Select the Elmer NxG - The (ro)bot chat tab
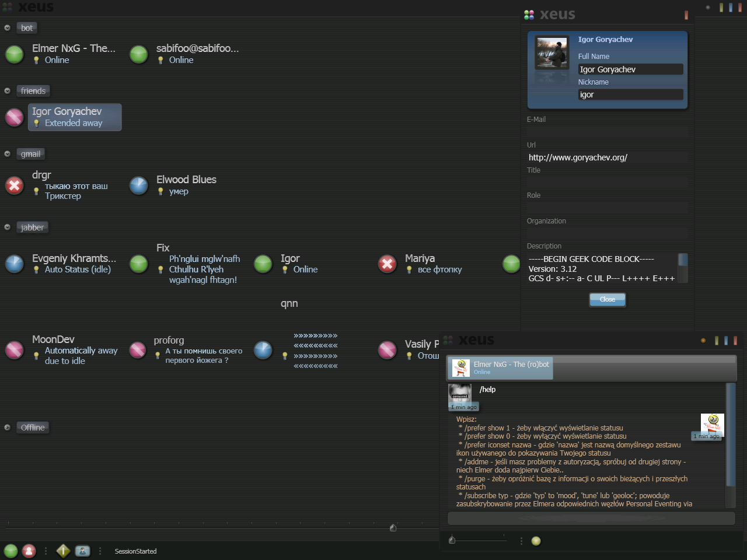The image size is (747, 560). point(501,368)
